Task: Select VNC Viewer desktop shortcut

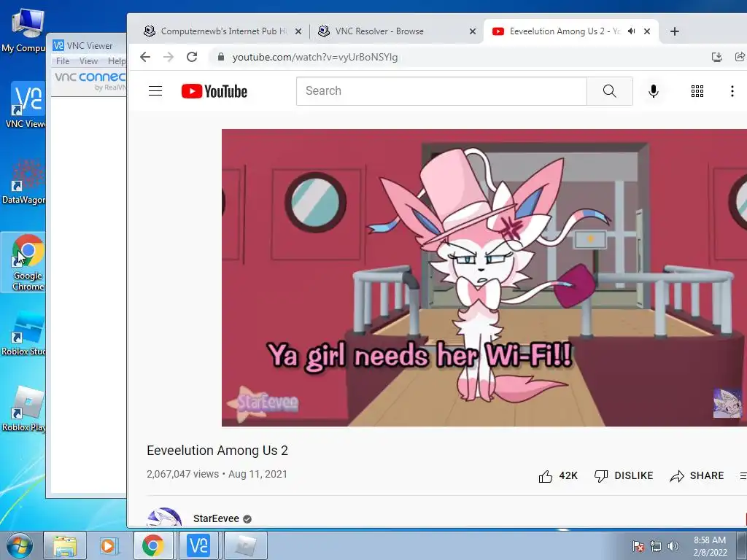Action: (x=25, y=105)
